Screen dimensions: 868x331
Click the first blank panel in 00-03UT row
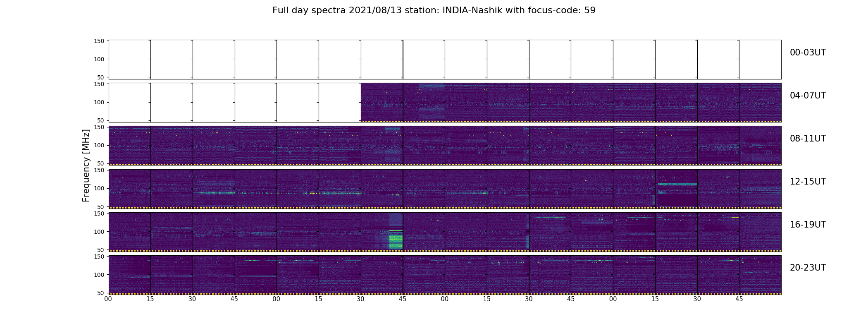click(130, 60)
